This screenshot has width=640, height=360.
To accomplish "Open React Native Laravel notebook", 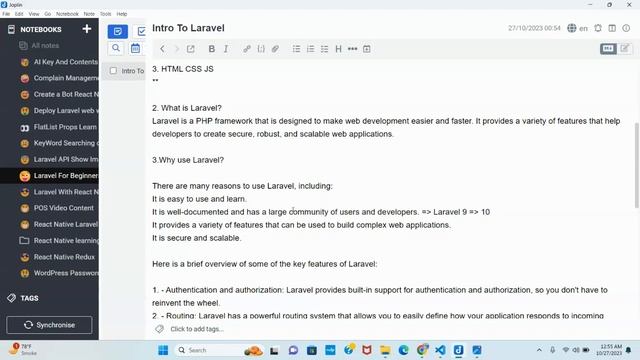I will pyautogui.click(x=49, y=224).
